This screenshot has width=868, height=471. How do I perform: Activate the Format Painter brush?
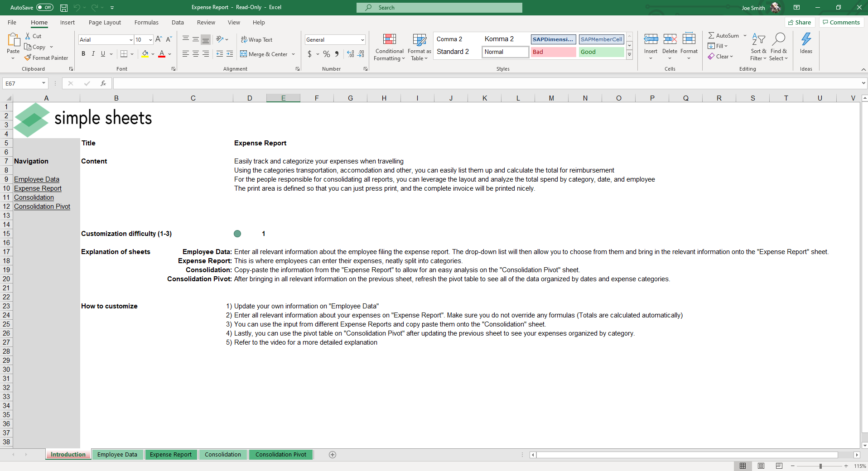coord(28,58)
